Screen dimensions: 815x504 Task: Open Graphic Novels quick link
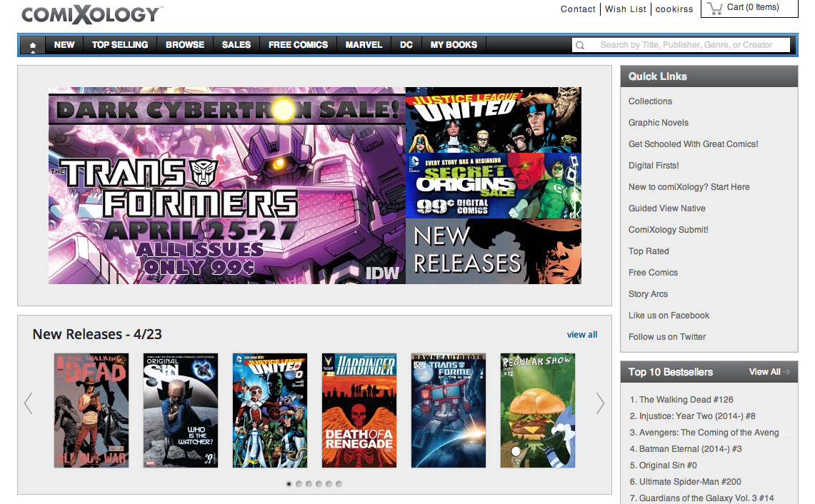pos(659,123)
